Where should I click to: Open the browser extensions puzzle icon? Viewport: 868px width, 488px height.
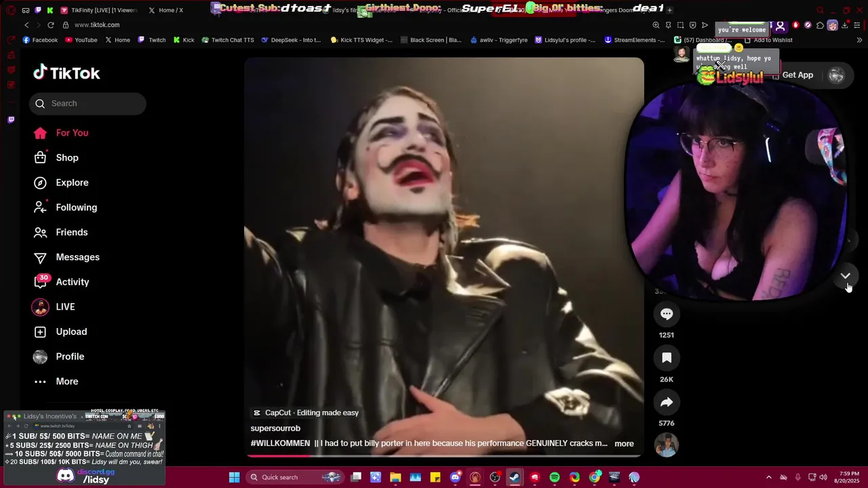pos(820,25)
